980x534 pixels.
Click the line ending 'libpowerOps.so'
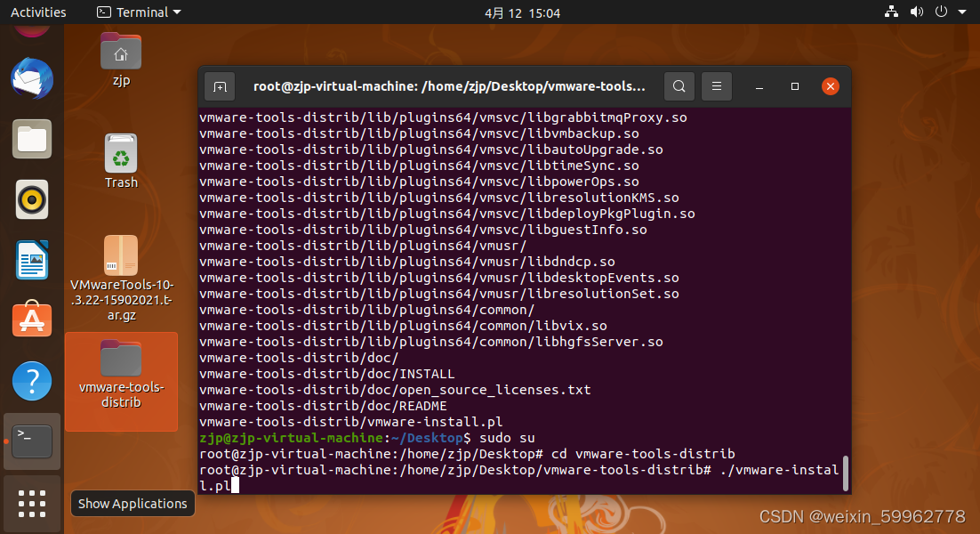419,182
